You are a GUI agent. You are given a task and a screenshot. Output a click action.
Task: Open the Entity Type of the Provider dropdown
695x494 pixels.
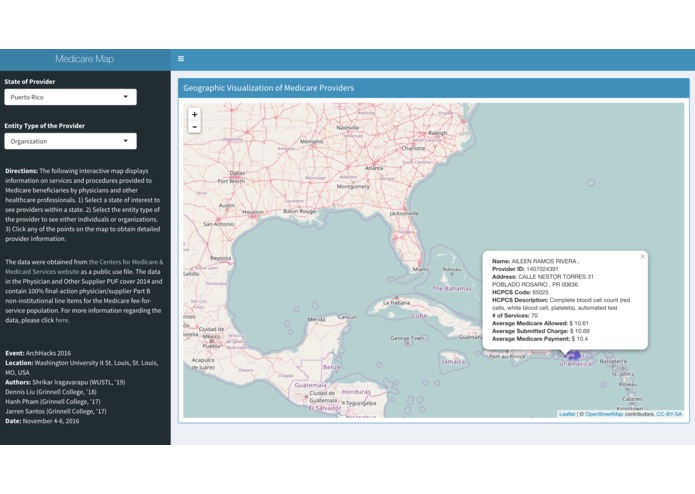point(70,141)
